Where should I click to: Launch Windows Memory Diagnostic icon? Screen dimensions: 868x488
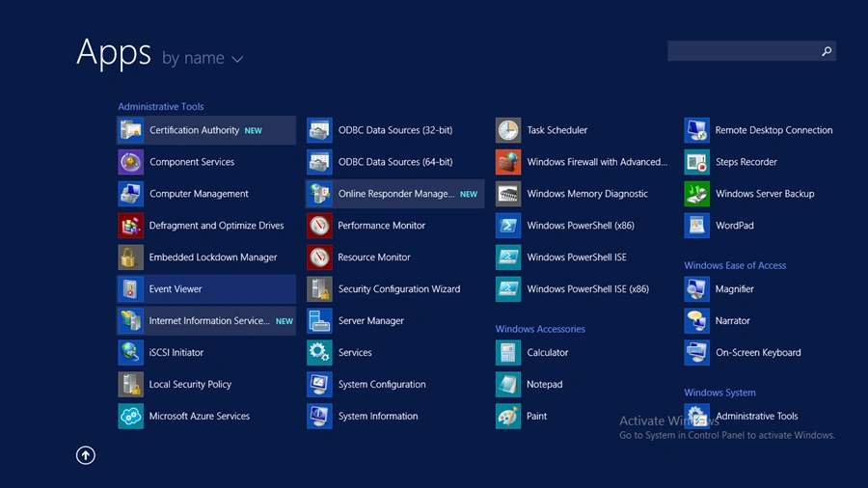coord(508,194)
